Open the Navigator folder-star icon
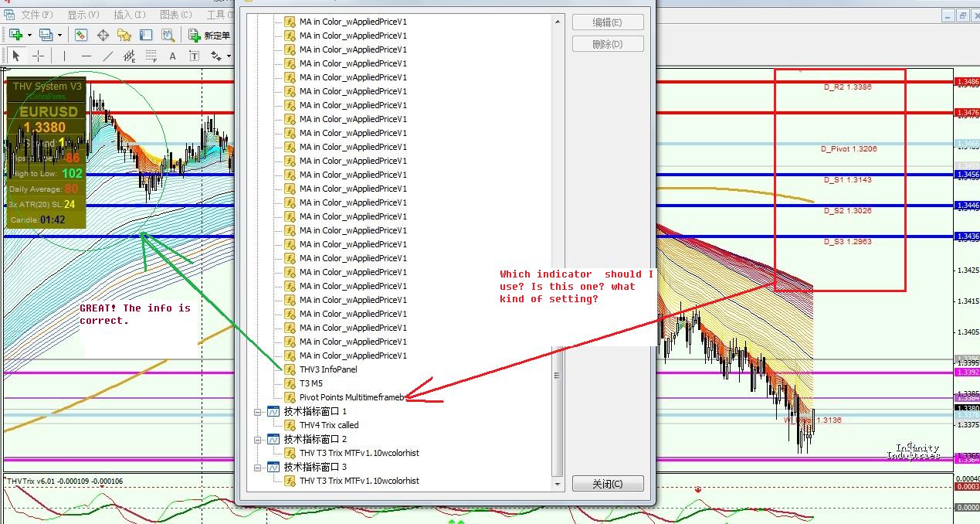This screenshot has width=980, height=524. [x=124, y=35]
